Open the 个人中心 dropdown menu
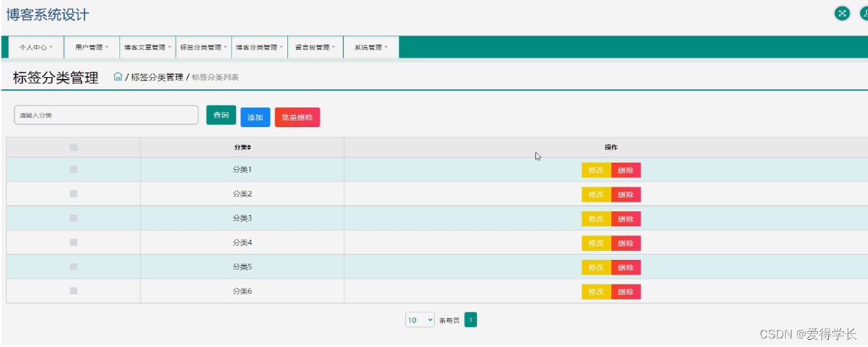The height and width of the screenshot is (347, 868). pos(36,47)
